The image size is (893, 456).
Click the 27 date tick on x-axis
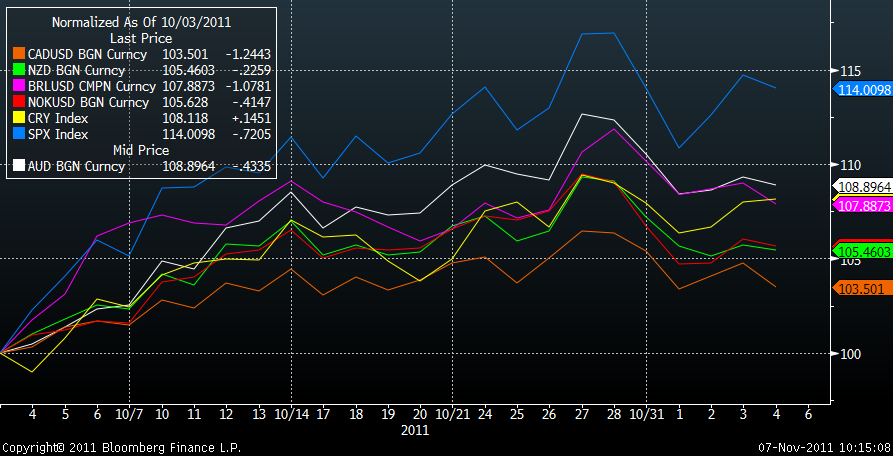582,413
